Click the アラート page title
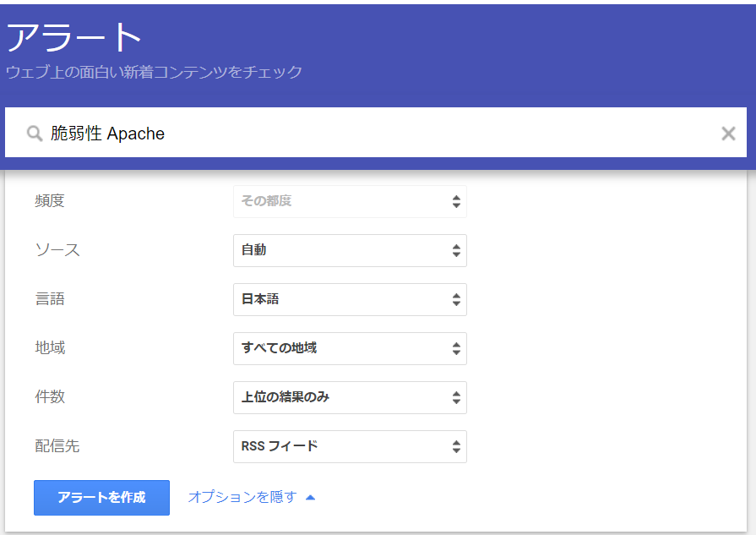Viewport: 756px width, 535px height. (73, 37)
